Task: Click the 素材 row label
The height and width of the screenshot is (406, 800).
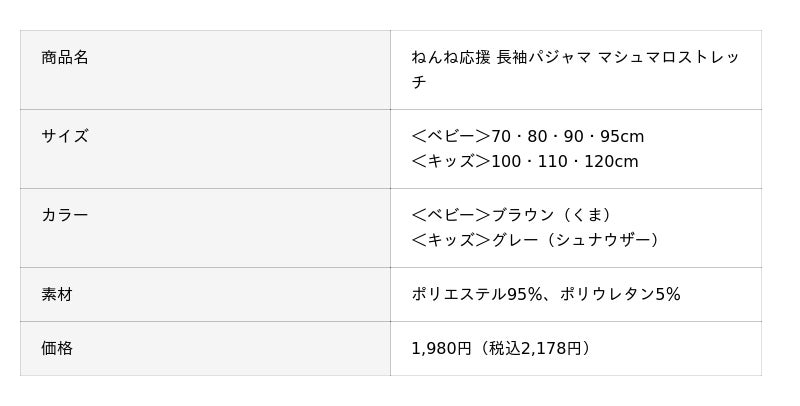Action: pyautogui.click(x=57, y=295)
